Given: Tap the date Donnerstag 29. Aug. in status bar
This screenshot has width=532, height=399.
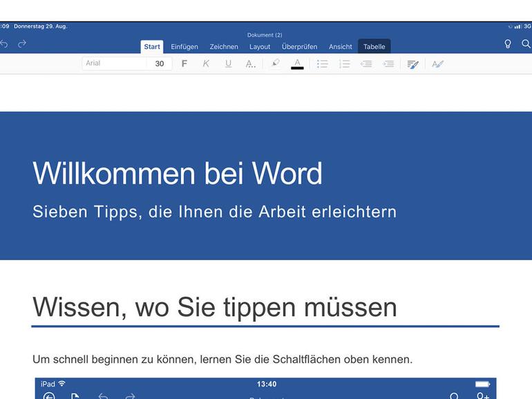Looking at the screenshot, I should tap(40, 26).
